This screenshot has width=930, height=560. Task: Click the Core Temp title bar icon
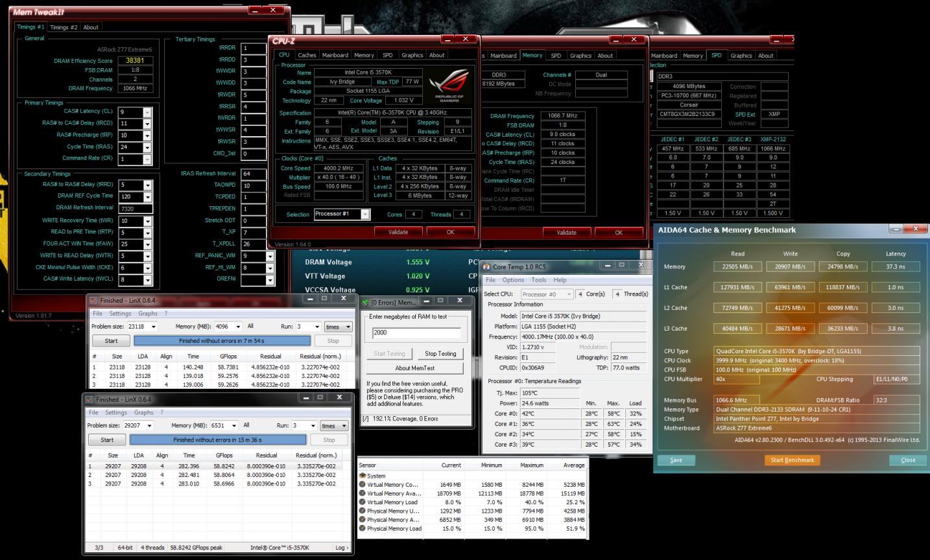click(x=486, y=266)
